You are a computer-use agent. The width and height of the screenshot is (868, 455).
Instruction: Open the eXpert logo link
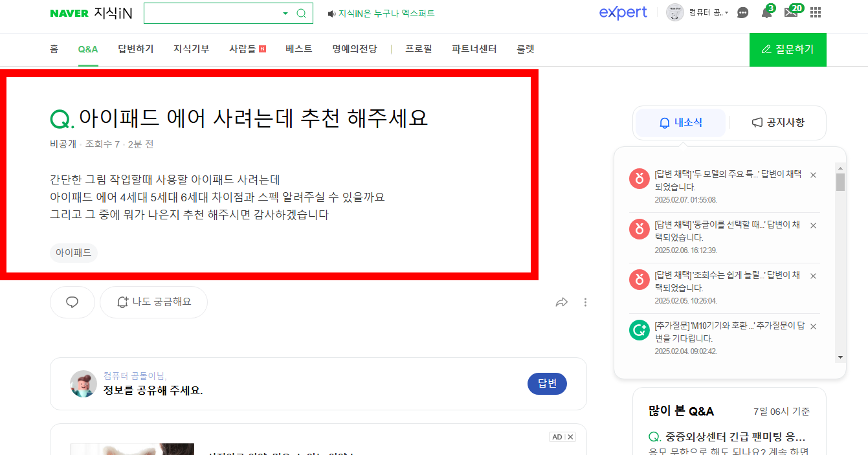click(623, 12)
